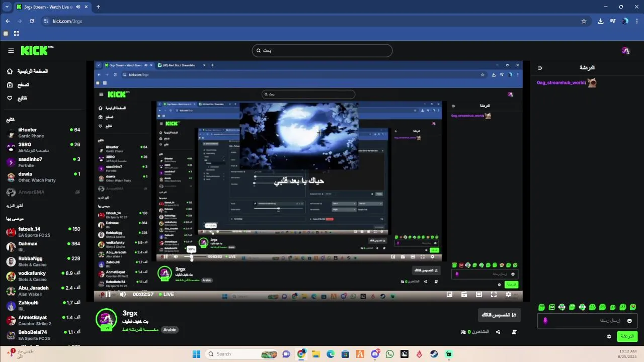
Task: Open the 3rgx channel avatar
Action: point(106,320)
